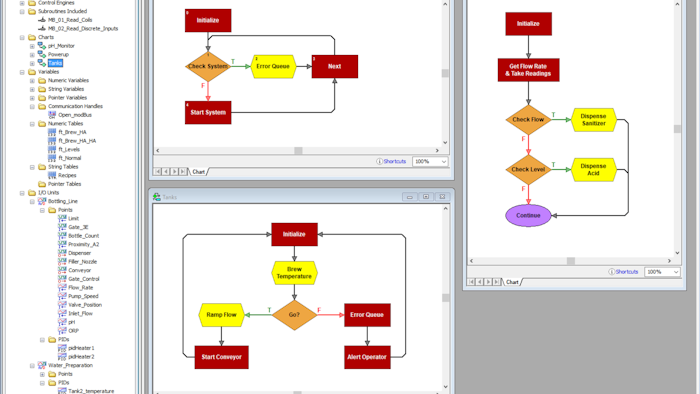
Task: Click the Powerup chart icon
Action: [x=42, y=54]
